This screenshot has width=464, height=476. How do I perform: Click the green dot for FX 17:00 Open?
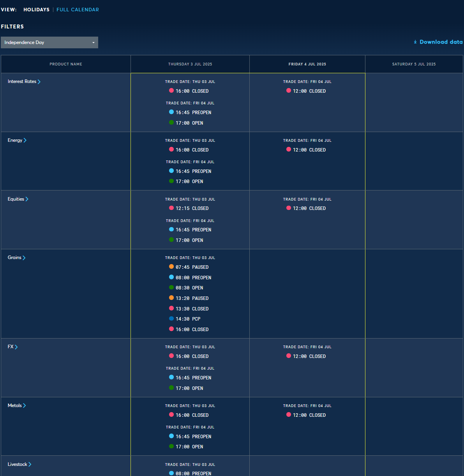tap(171, 388)
